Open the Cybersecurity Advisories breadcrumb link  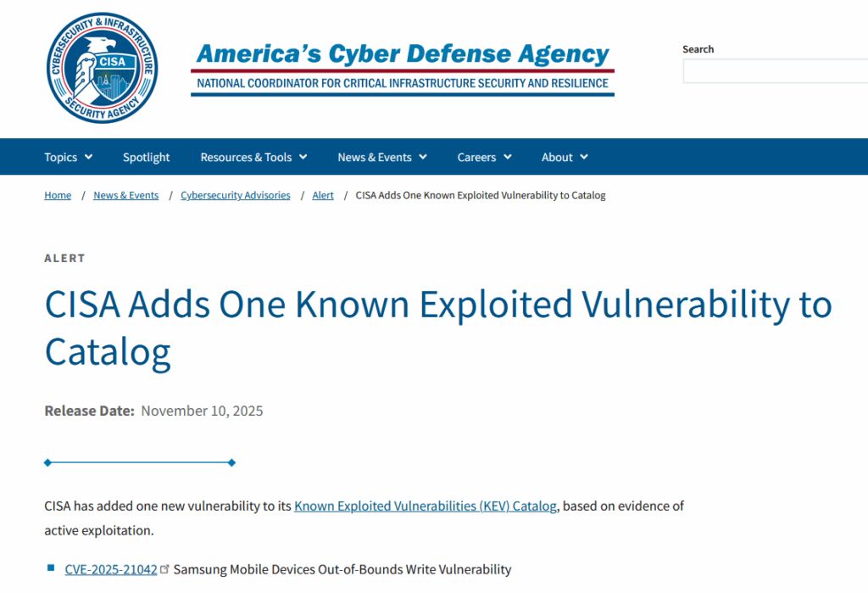tap(236, 195)
